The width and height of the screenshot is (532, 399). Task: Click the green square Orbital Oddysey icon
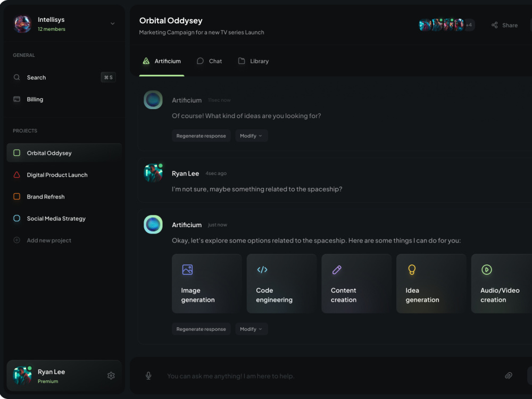tap(16, 153)
